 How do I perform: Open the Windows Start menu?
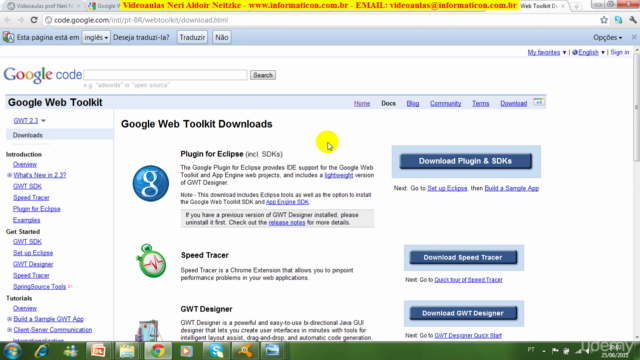pos(12,351)
